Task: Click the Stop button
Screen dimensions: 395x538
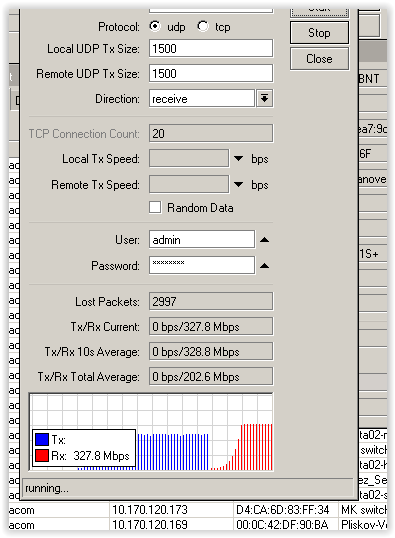Action: coord(319,33)
